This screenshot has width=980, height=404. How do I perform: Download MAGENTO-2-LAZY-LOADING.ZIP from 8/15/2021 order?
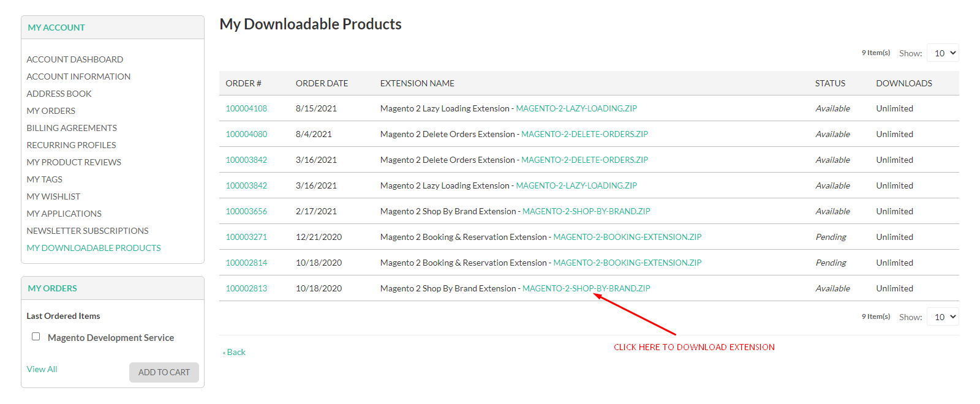tap(576, 108)
